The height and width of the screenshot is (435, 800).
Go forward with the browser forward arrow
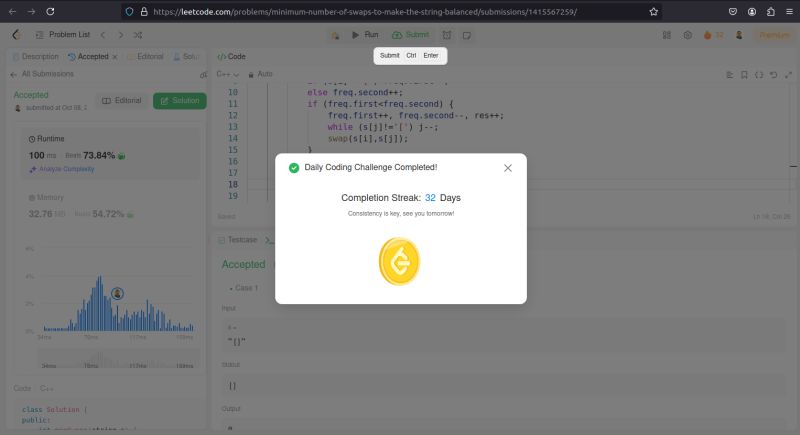tap(31, 11)
